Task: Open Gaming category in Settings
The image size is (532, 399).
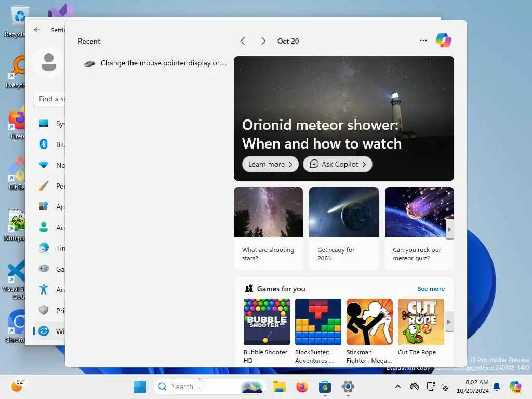Action: tap(49, 269)
